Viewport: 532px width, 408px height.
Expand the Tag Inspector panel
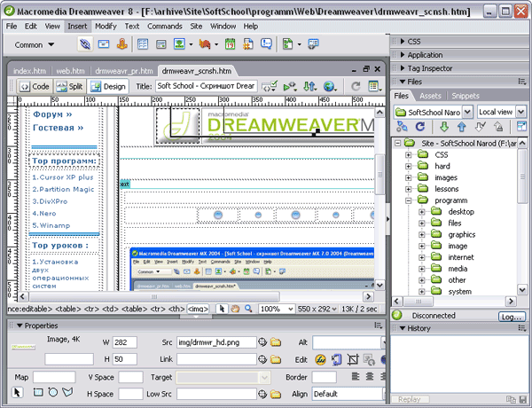click(x=403, y=68)
